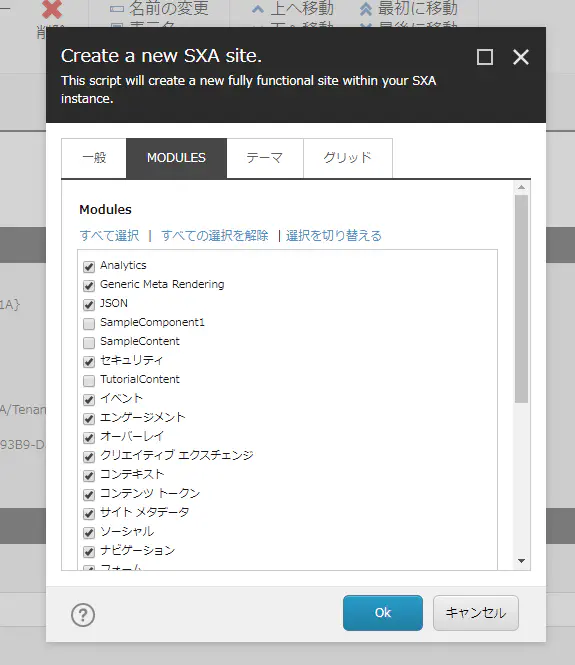This screenshot has width=575, height=665.
Task: Enable the SampleComponent1 module checkbox
Action: [x=89, y=324]
